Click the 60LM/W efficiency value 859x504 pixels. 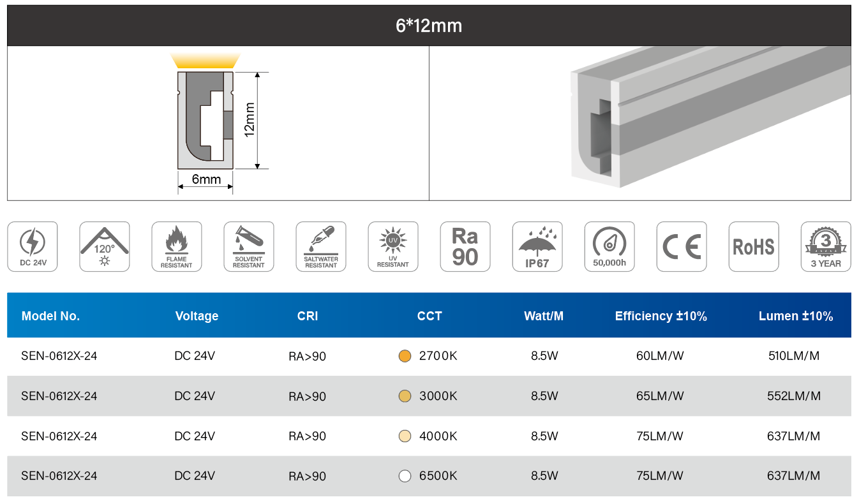(x=660, y=356)
